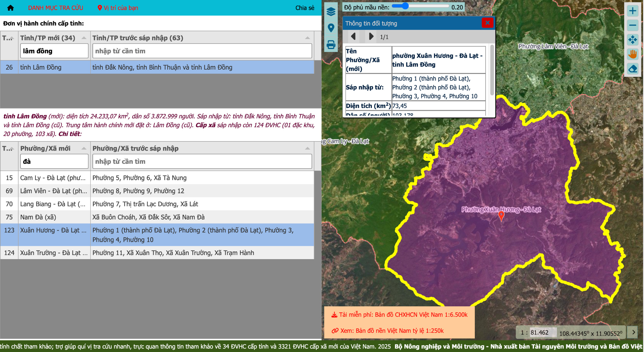This screenshot has width=644, height=352.
Task: Click the 1/1 page indicator in popup
Action: coord(384,37)
